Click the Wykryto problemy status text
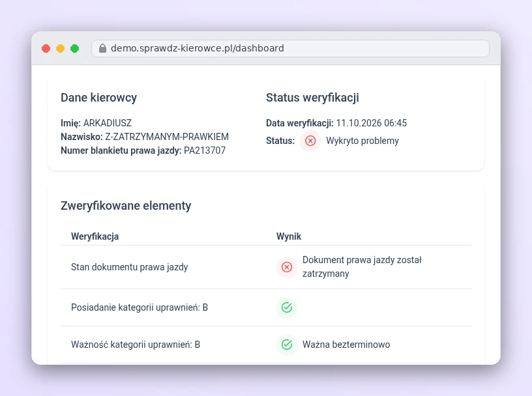Screen dimensions: 532x396 tap(362, 141)
